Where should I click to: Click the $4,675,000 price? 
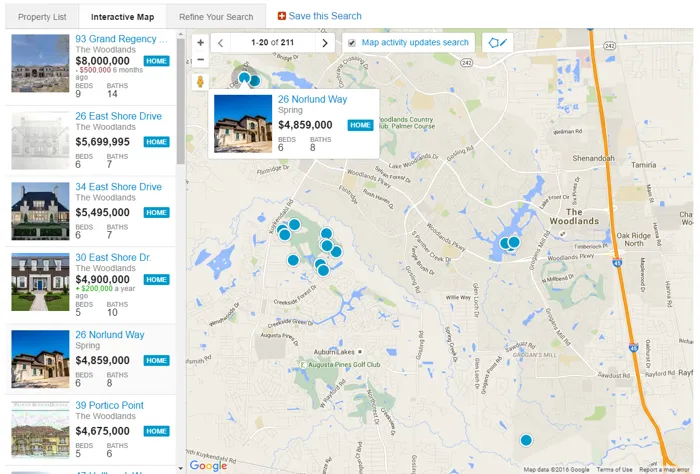(x=102, y=431)
